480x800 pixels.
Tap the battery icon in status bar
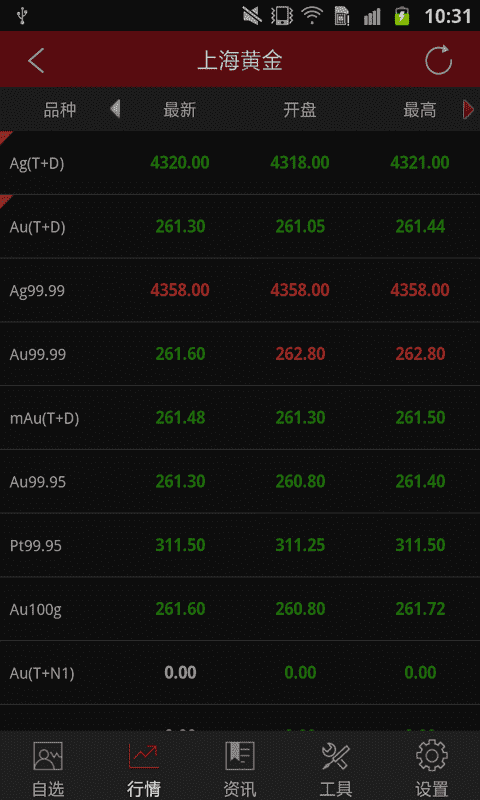point(402,16)
